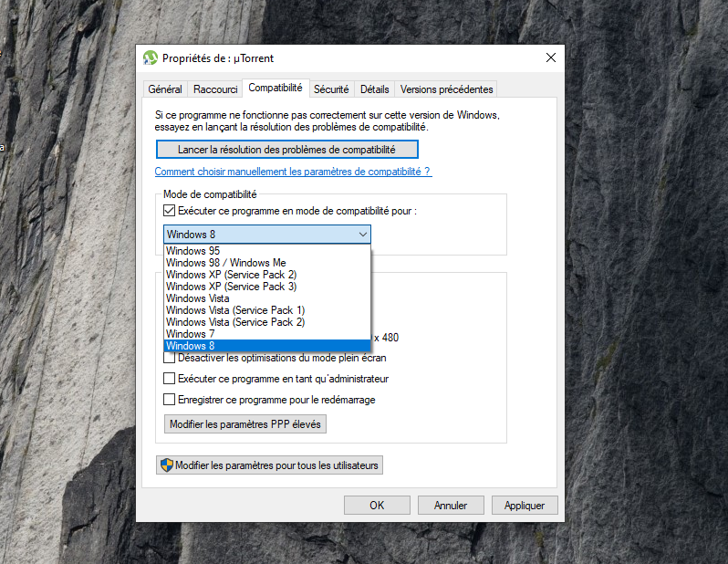Click the µTorrent icon in the title bar
Screen dimensions: 728x564
(150, 58)
